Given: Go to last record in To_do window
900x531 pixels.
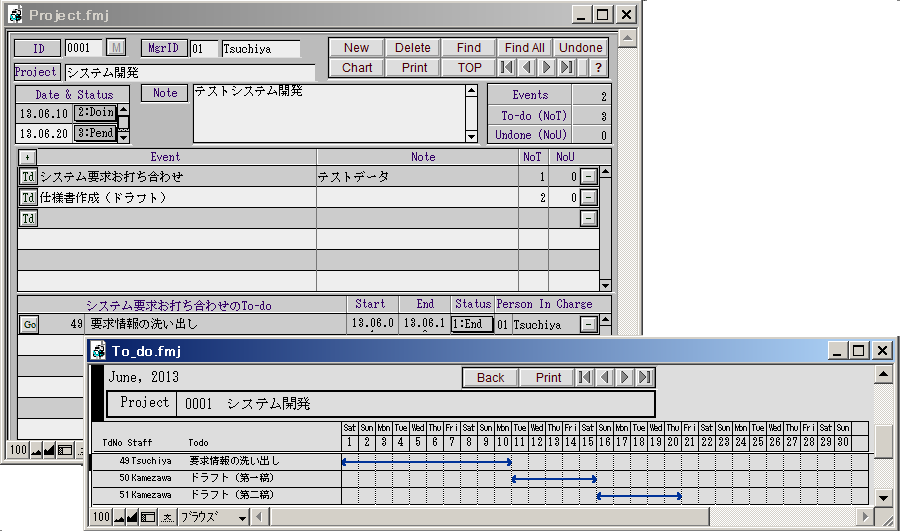Looking at the screenshot, I should coord(645,377).
